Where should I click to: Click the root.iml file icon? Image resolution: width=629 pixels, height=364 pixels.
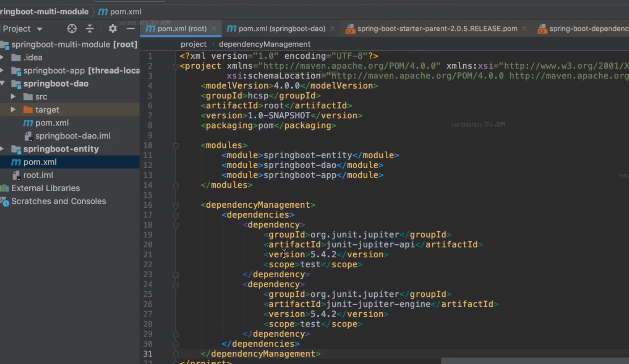click(16, 175)
